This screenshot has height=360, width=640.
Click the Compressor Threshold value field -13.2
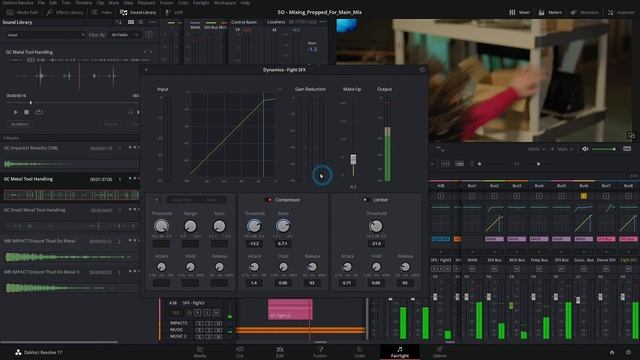pos(254,244)
